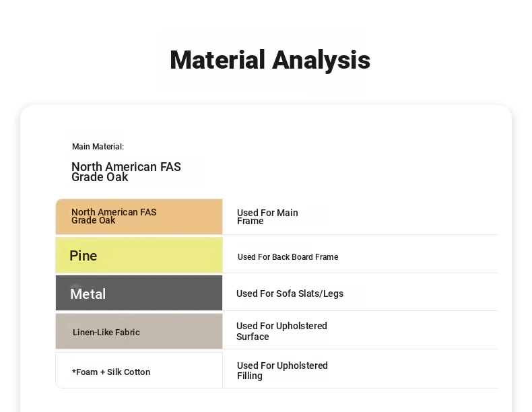Click Used For Upholstered Filling text
Viewport: 532px width, 412px height.
282,370
